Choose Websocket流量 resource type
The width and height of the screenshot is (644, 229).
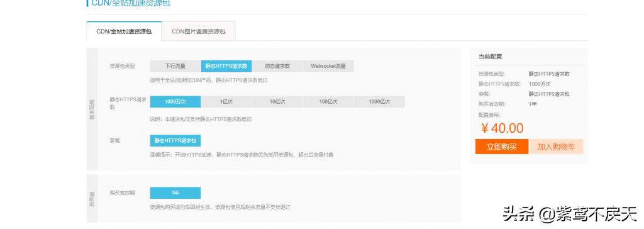328,66
